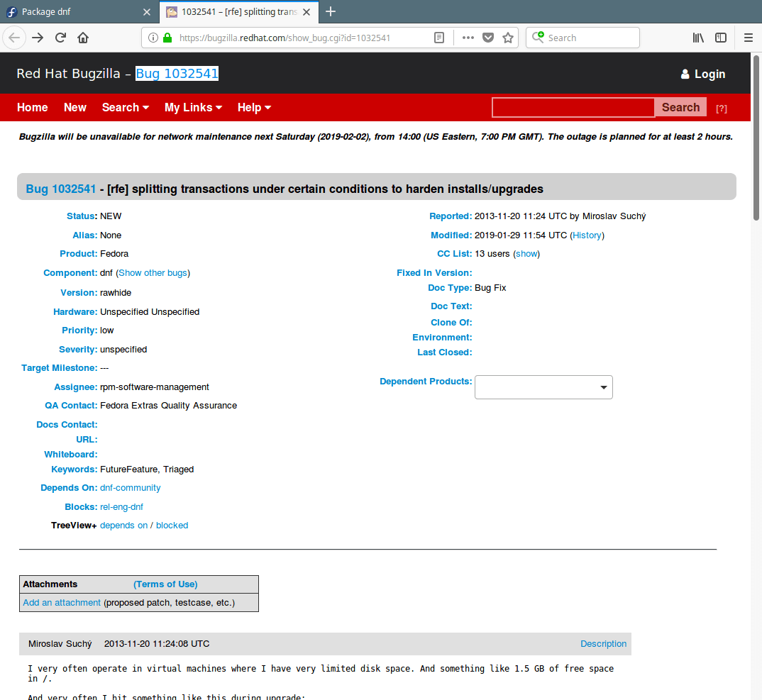Screen dimensions: 762x700
Task: Click the browser forward arrow
Action: (38, 38)
